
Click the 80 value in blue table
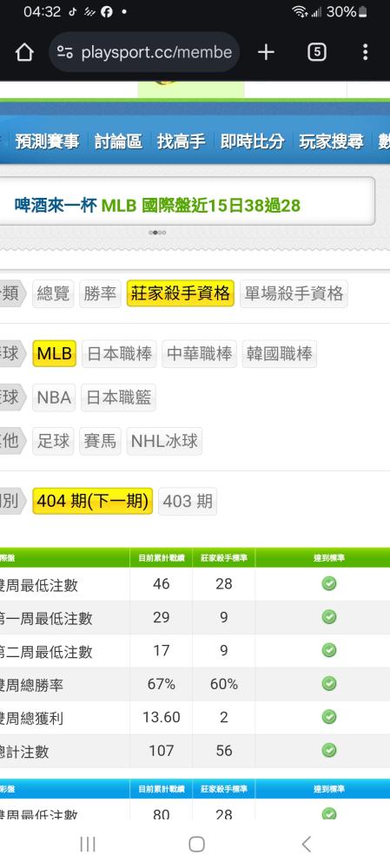(162, 814)
